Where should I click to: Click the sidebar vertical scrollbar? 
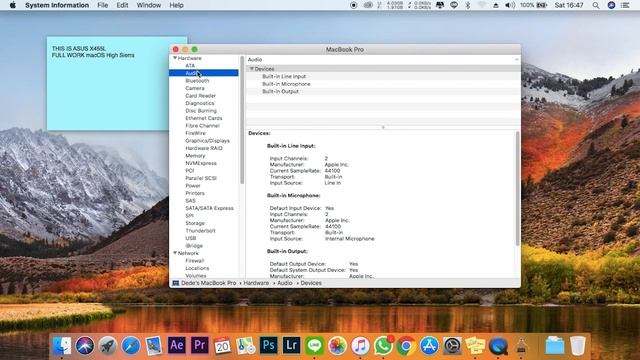pos(242,120)
